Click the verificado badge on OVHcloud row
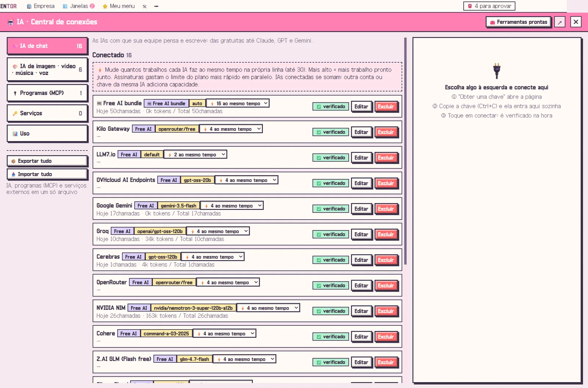This screenshot has width=588, height=388. 330,183
